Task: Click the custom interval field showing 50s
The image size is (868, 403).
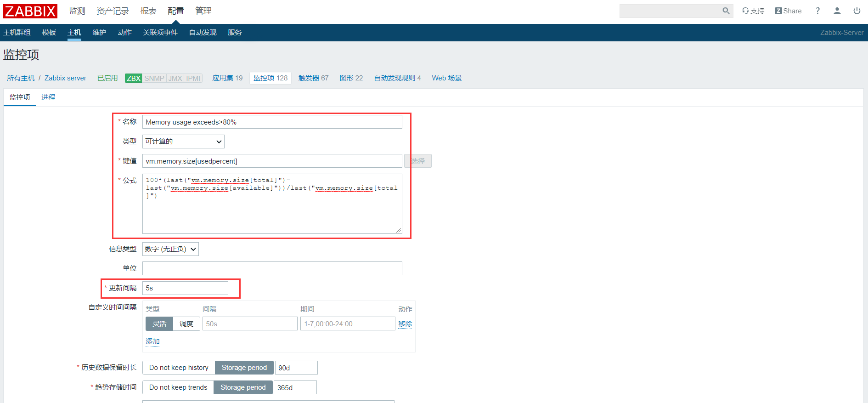Action: point(250,324)
